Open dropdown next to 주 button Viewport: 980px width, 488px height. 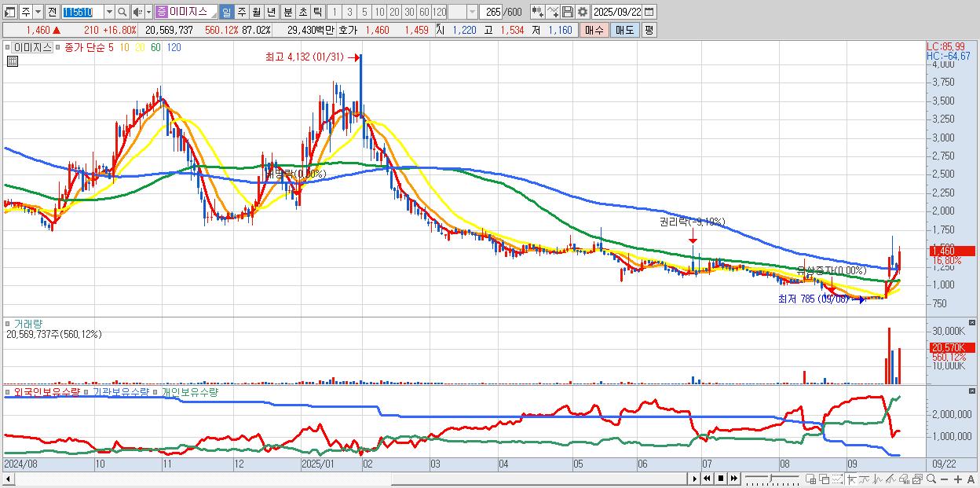click(38, 12)
